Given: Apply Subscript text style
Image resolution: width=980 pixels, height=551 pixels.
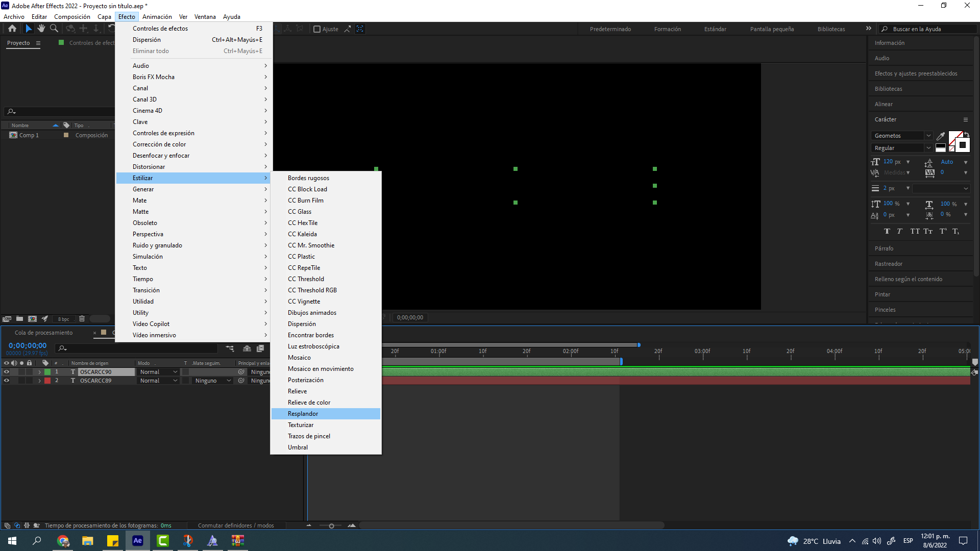Looking at the screenshot, I should 955,232.
